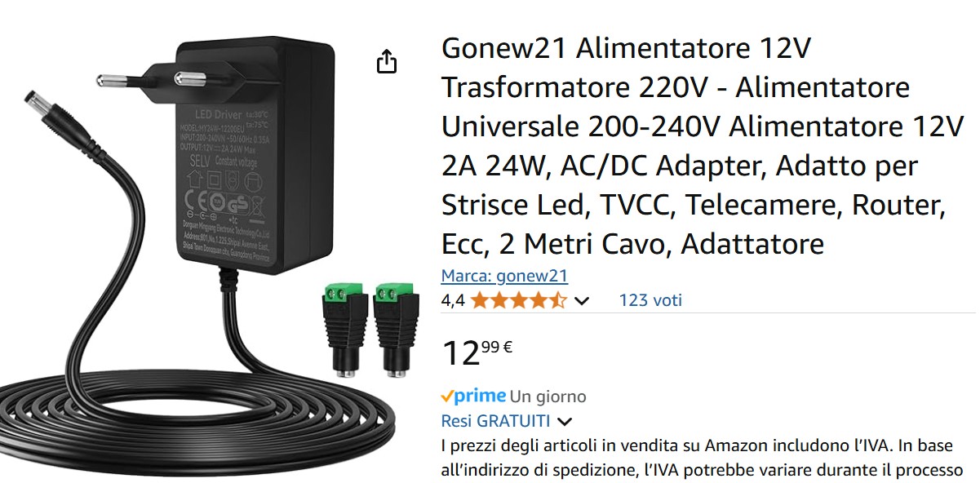The height and width of the screenshot is (483, 980).
Task: Open the 123 voti reviews link
Action: [650, 300]
